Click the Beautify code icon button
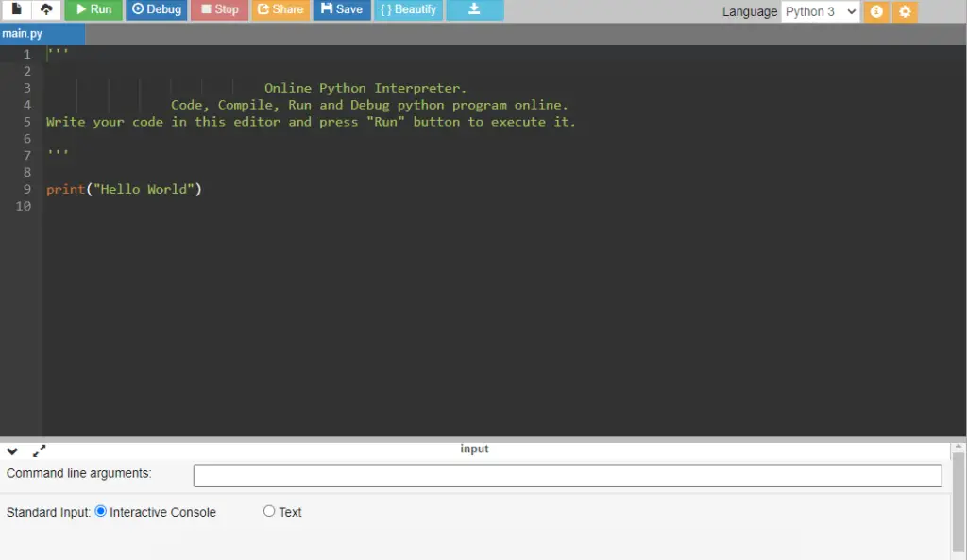 [408, 10]
